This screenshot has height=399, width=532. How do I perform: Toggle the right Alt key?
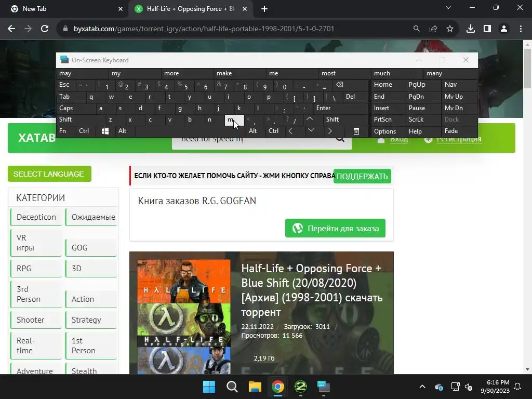pos(255,131)
